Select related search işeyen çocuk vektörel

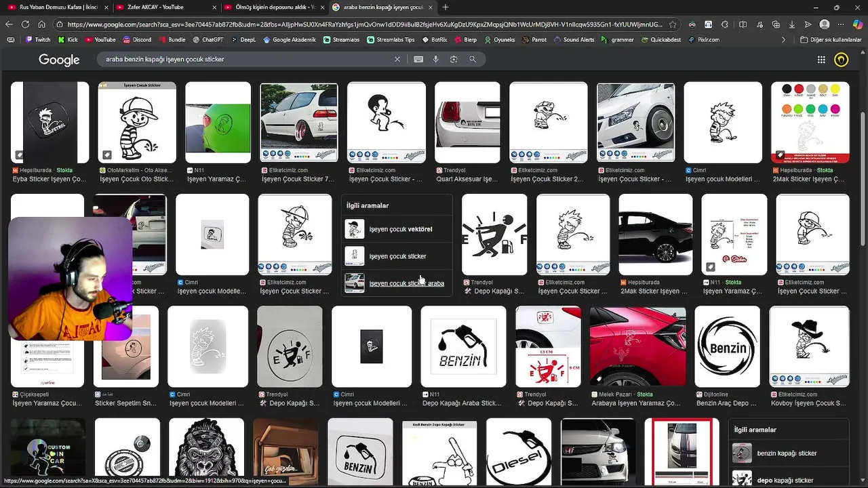coord(397,229)
